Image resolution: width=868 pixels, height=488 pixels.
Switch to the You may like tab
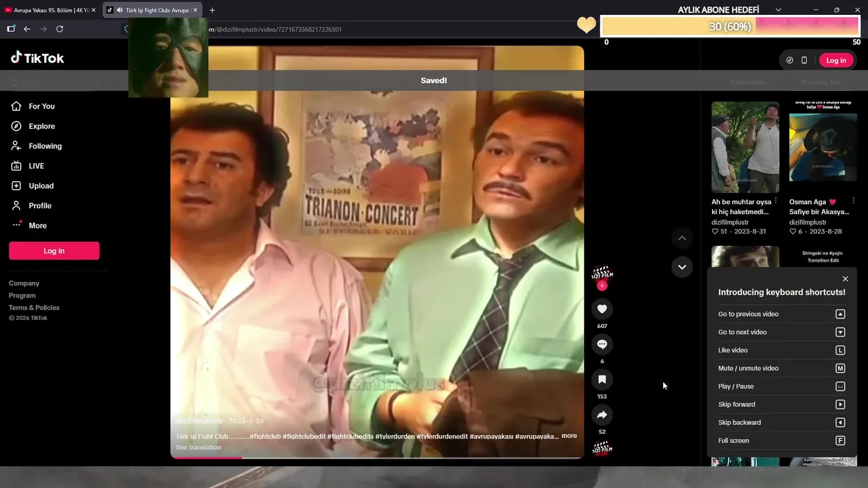click(x=821, y=82)
